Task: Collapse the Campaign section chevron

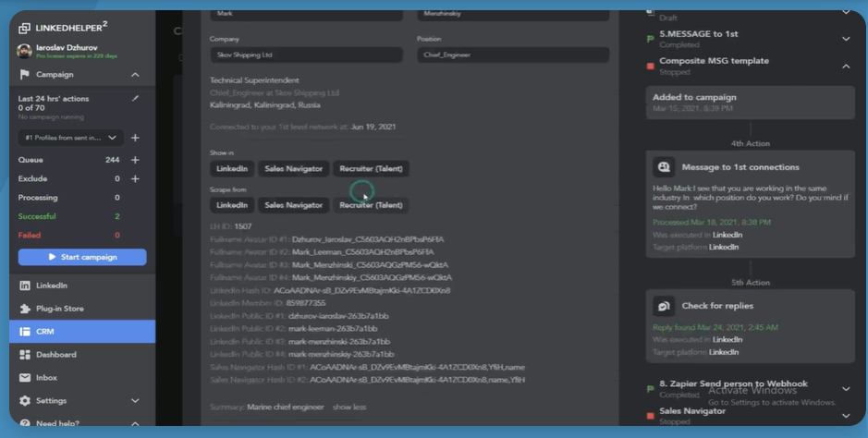Action: [x=135, y=75]
